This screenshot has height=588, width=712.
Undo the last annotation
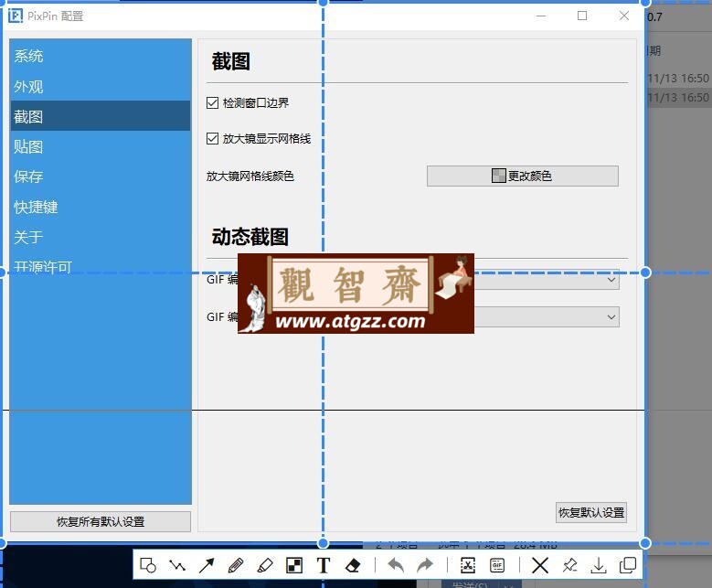coord(396,566)
